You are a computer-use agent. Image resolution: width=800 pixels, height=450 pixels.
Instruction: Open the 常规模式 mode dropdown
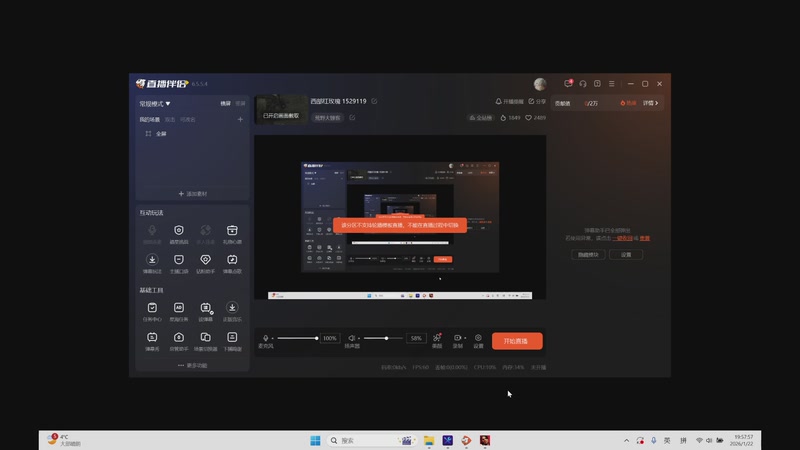click(155, 104)
